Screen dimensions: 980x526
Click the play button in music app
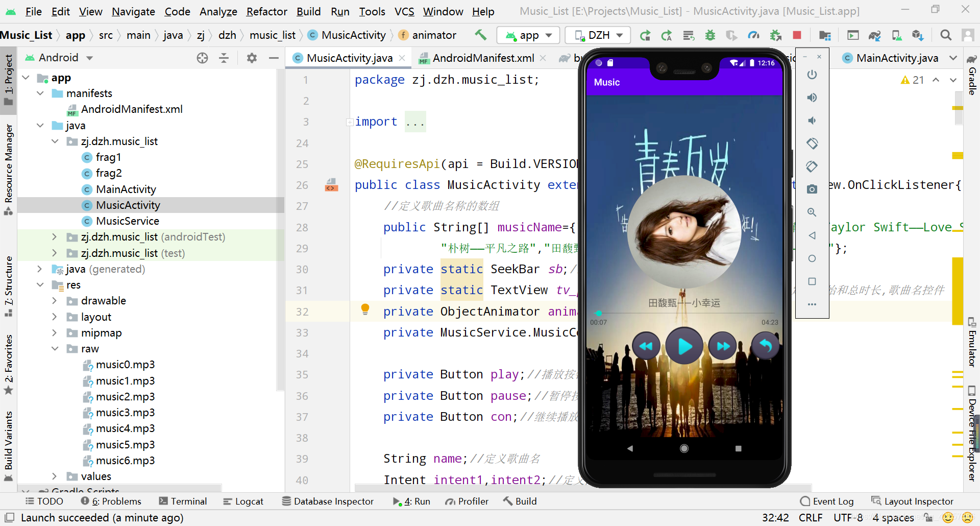pyautogui.click(x=684, y=346)
